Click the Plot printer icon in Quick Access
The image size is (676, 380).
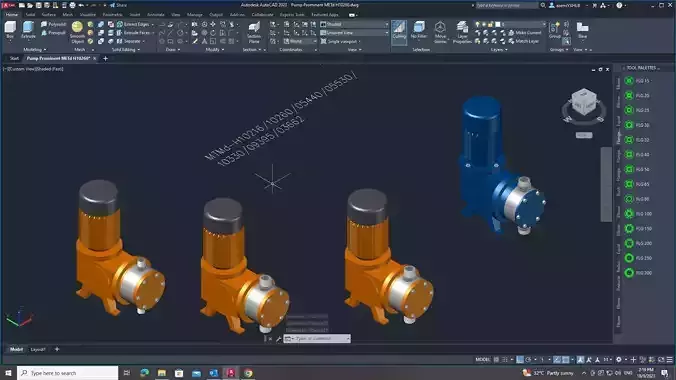click(72, 5)
